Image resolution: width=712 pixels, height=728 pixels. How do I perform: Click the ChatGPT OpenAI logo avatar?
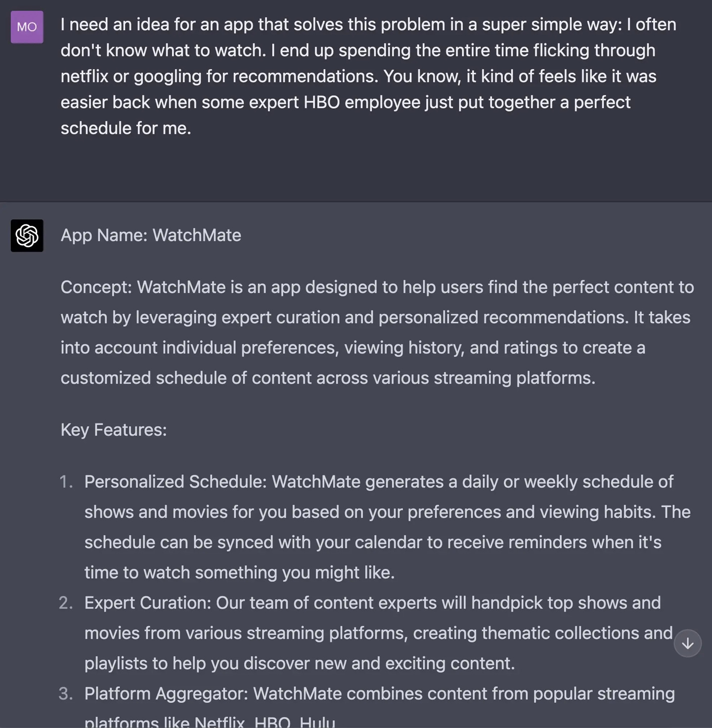pyautogui.click(x=27, y=236)
